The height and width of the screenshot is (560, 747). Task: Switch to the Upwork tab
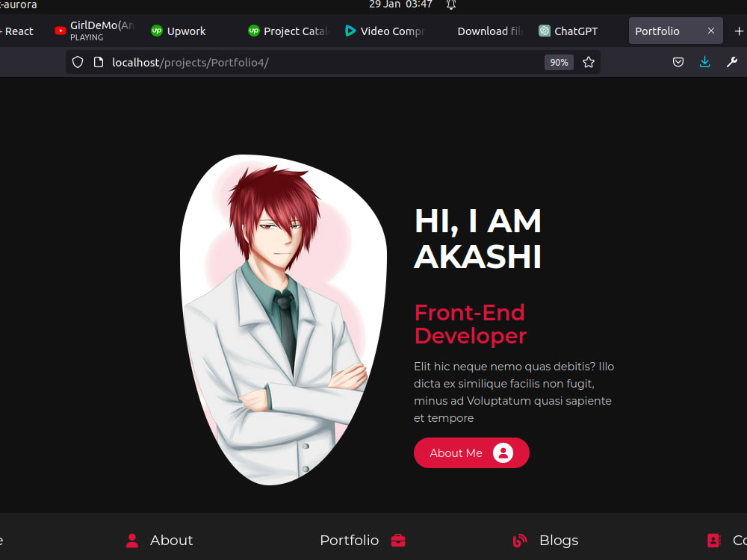(x=190, y=31)
